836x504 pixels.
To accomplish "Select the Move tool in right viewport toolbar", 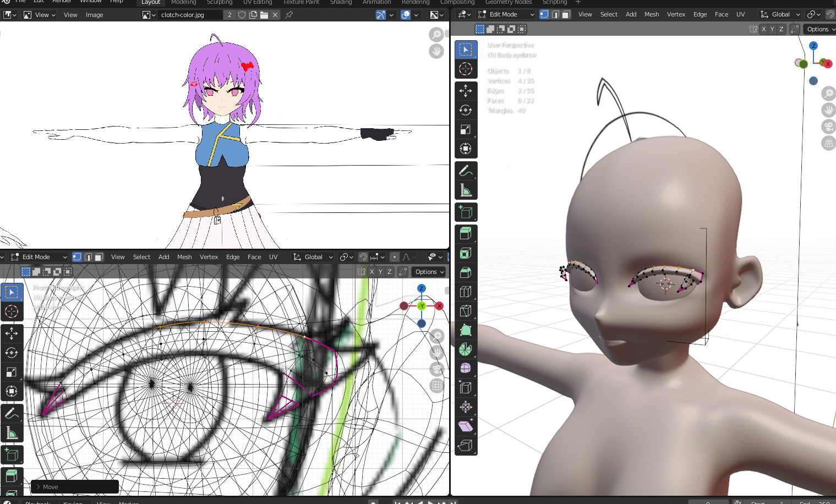I will click(466, 91).
